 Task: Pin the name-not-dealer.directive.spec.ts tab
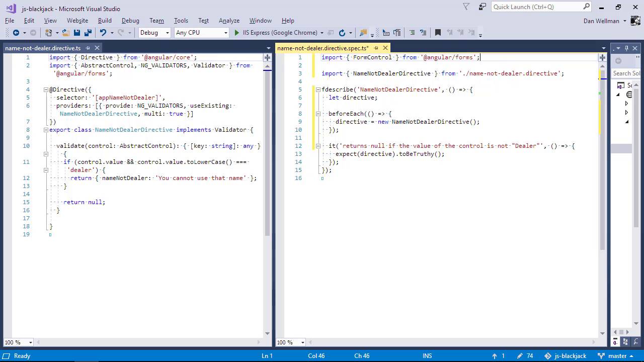[376, 48]
